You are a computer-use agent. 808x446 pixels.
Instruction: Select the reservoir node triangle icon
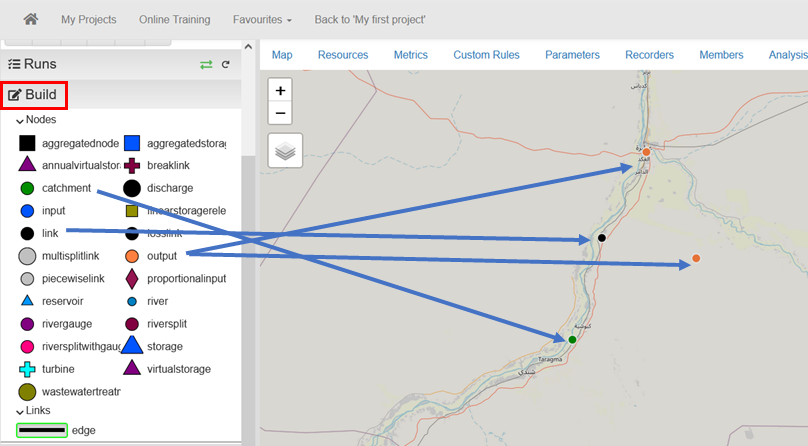click(x=27, y=300)
